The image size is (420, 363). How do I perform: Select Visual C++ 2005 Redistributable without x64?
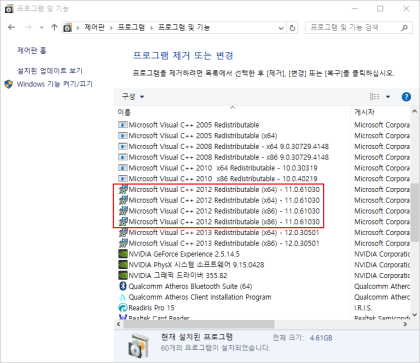(x=194, y=125)
